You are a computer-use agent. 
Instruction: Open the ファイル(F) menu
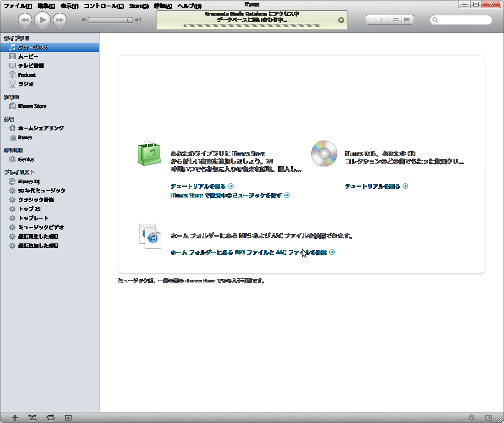point(18,6)
